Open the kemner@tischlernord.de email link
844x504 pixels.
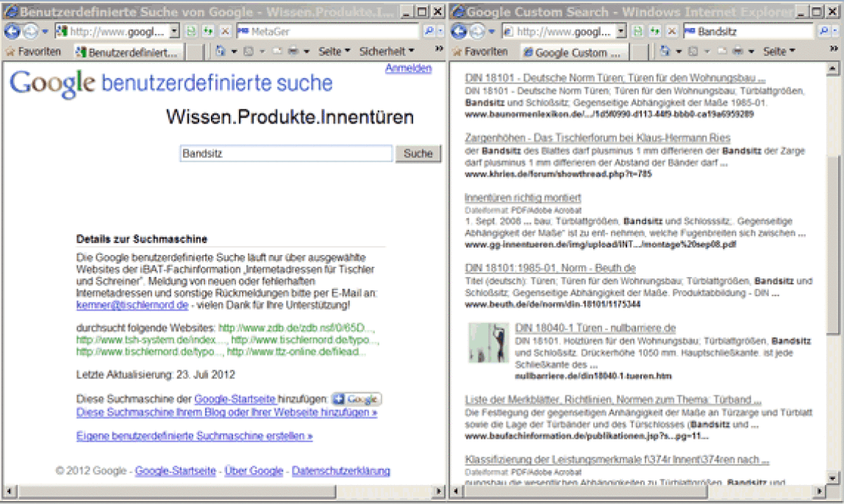(x=132, y=305)
